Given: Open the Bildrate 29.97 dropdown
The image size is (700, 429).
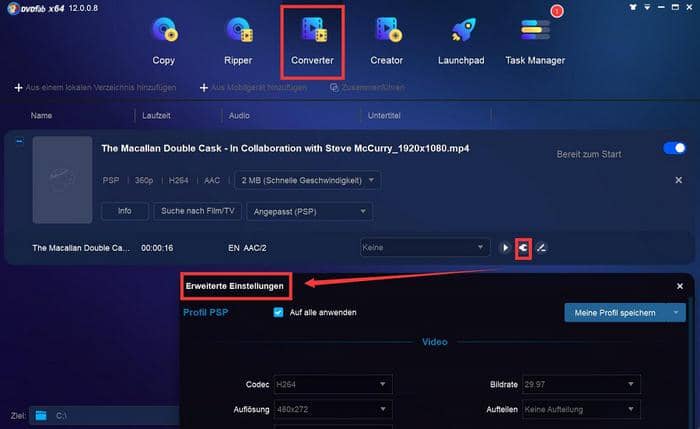Looking at the screenshot, I should (581, 384).
